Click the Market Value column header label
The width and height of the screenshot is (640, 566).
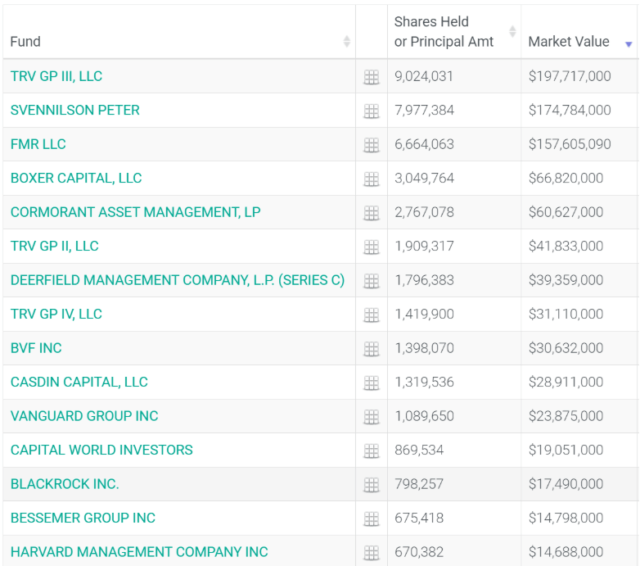point(569,42)
